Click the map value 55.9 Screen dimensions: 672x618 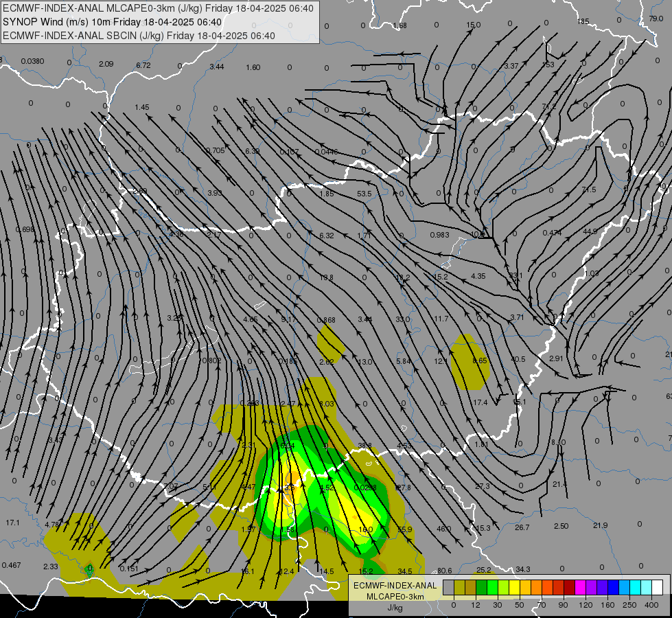click(x=404, y=529)
